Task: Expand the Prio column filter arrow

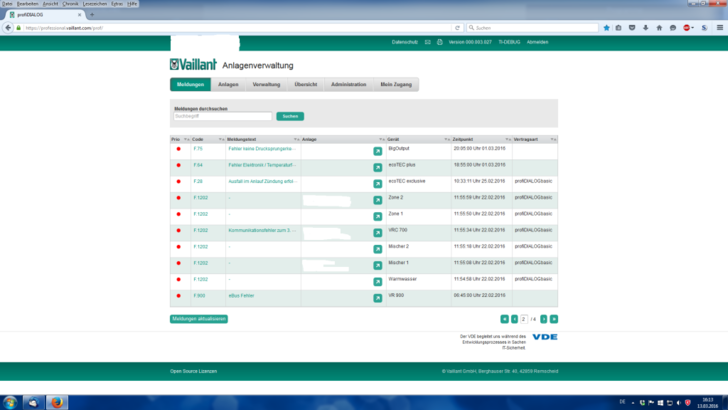Action: [185, 139]
